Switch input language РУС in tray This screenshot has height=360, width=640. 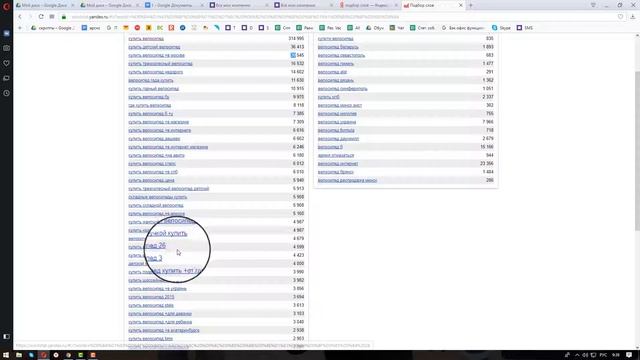coord(603,355)
